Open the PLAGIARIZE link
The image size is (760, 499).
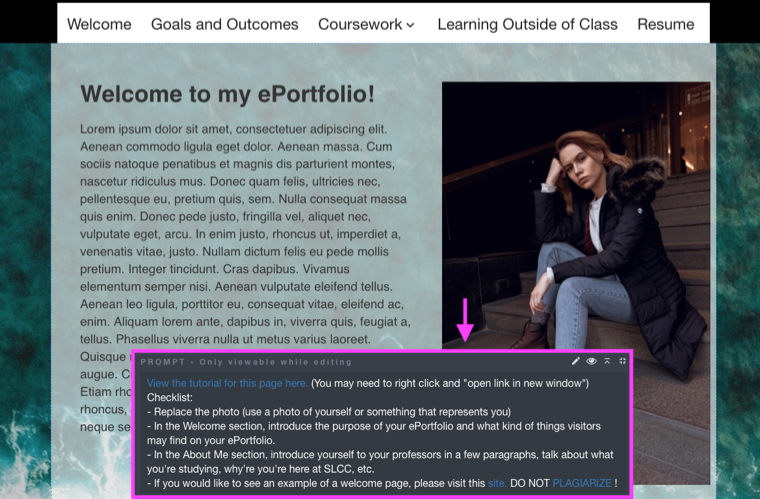click(582, 483)
